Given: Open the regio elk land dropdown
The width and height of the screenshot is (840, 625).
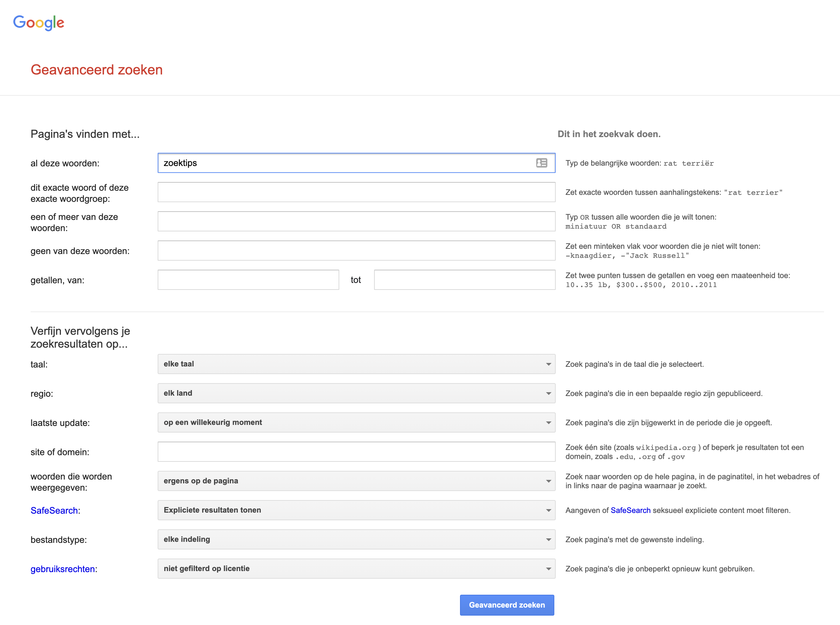Looking at the screenshot, I should (356, 393).
